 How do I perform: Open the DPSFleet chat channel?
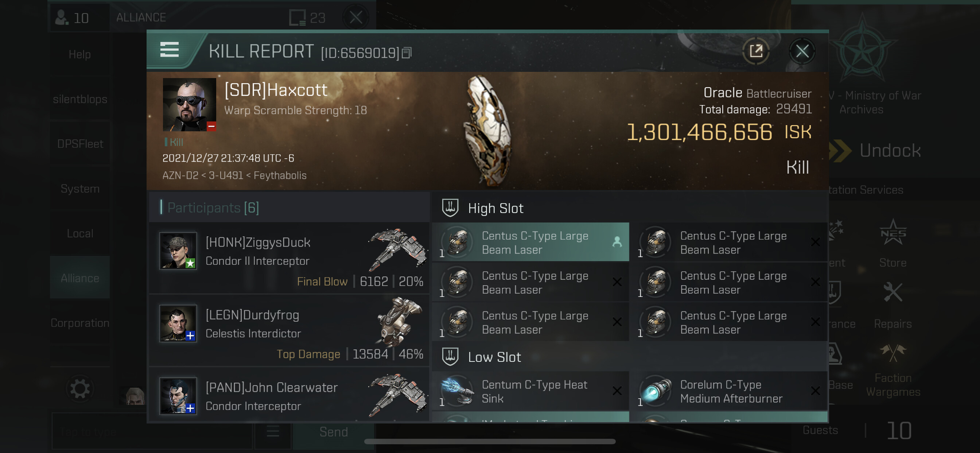point(80,143)
